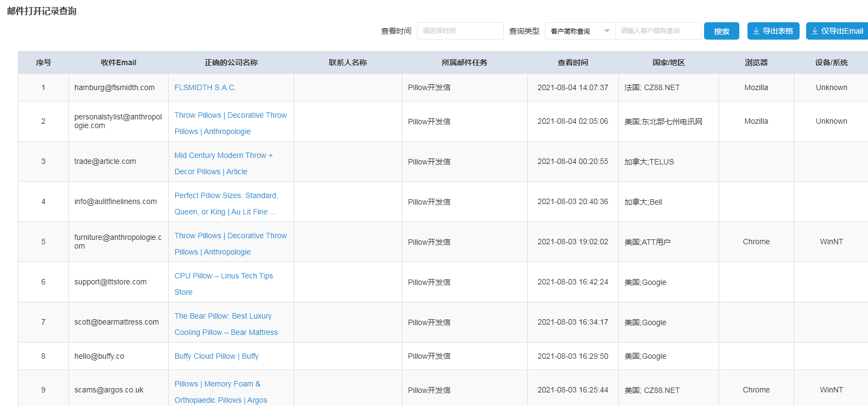Open row 5 Throw Pillows Anthropologie link
The image size is (868, 406).
[x=231, y=244]
